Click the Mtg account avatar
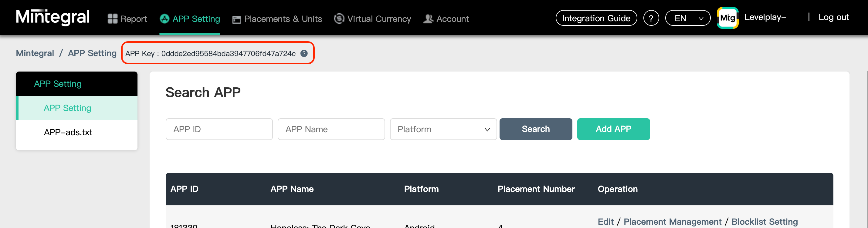Screen dimensions: 868x228 [x=727, y=18]
